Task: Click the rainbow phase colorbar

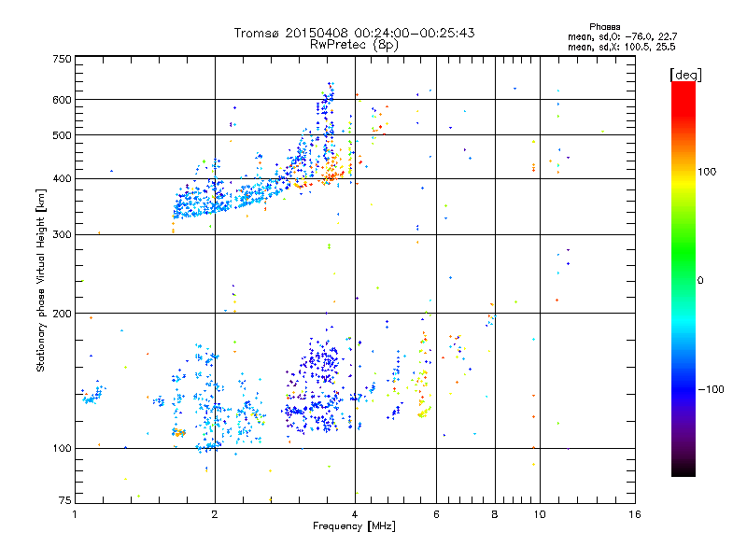Action: point(684,278)
